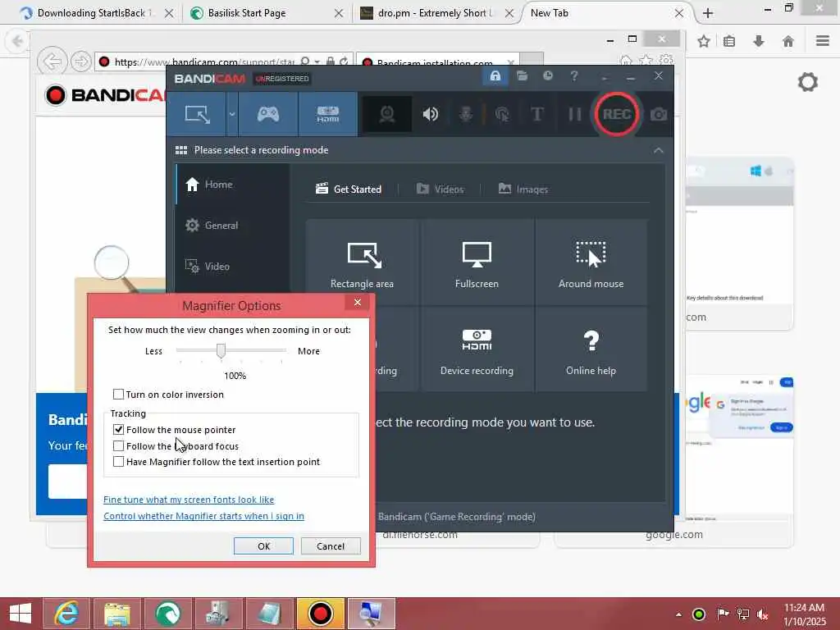Open Fine tune screen fonts link
840x630 pixels.
point(189,500)
